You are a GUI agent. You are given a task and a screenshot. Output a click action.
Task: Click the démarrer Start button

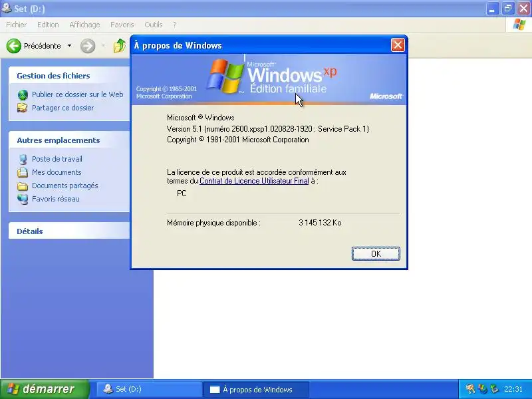click(x=44, y=389)
